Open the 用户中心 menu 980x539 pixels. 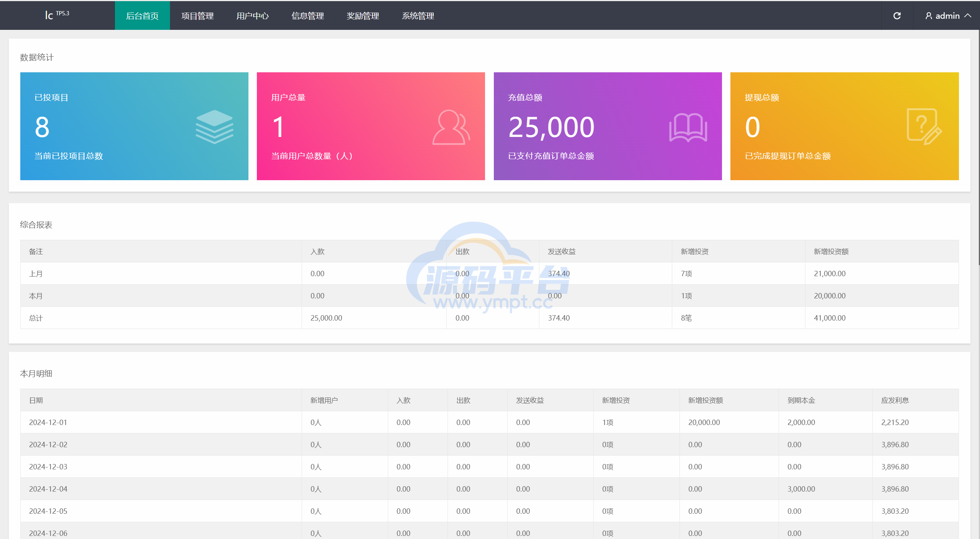(253, 16)
